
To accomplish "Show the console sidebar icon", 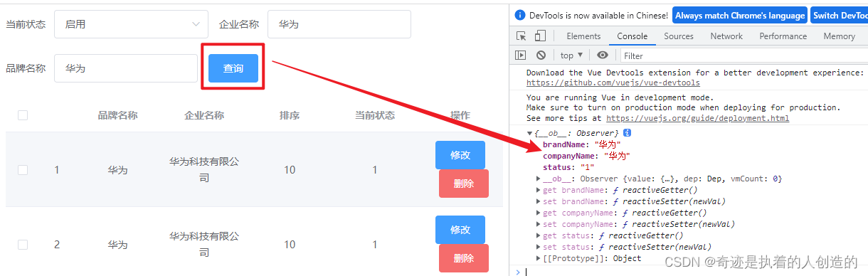I will coord(521,55).
